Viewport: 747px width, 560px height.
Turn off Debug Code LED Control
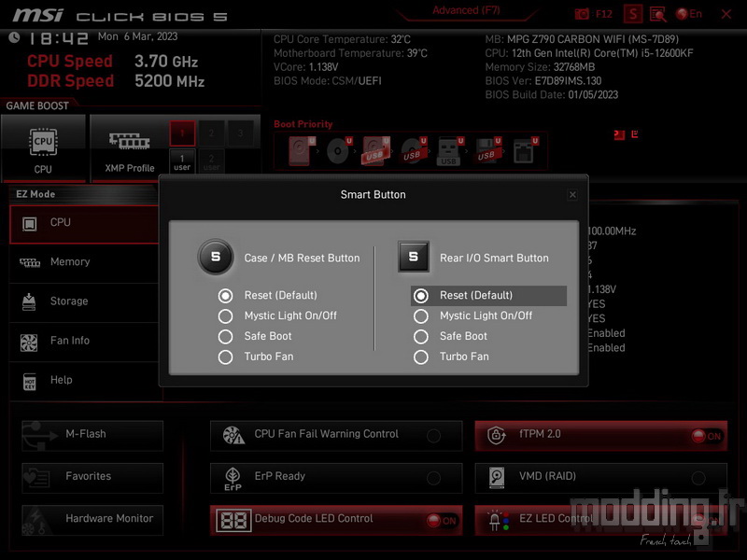click(x=441, y=521)
